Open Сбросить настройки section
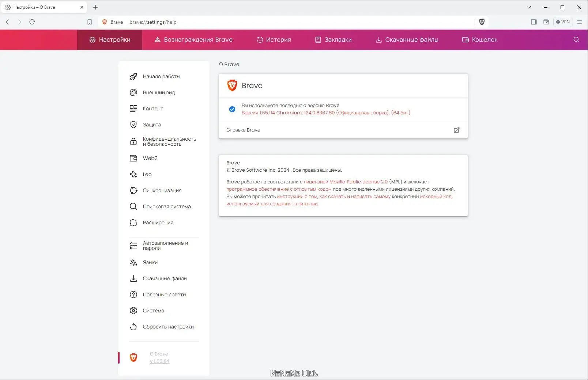This screenshot has height=380, width=588. 169,327
